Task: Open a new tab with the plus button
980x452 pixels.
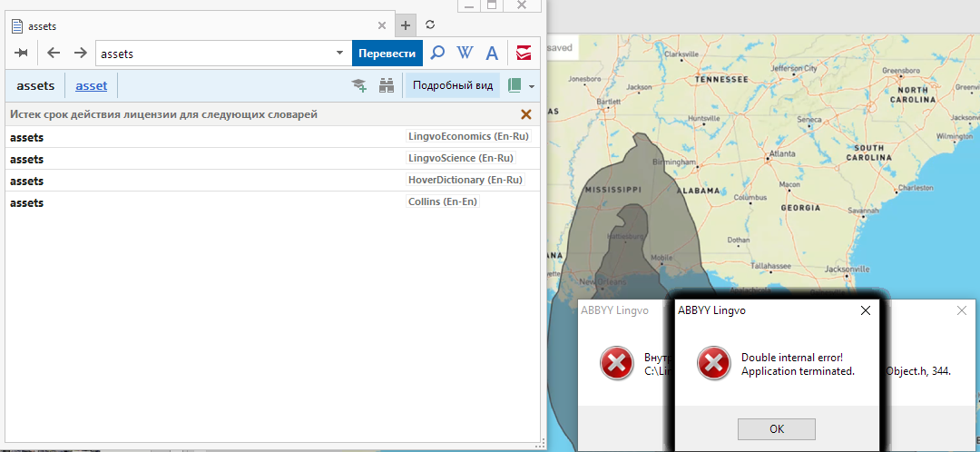Action: pyautogui.click(x=405, y=25)
